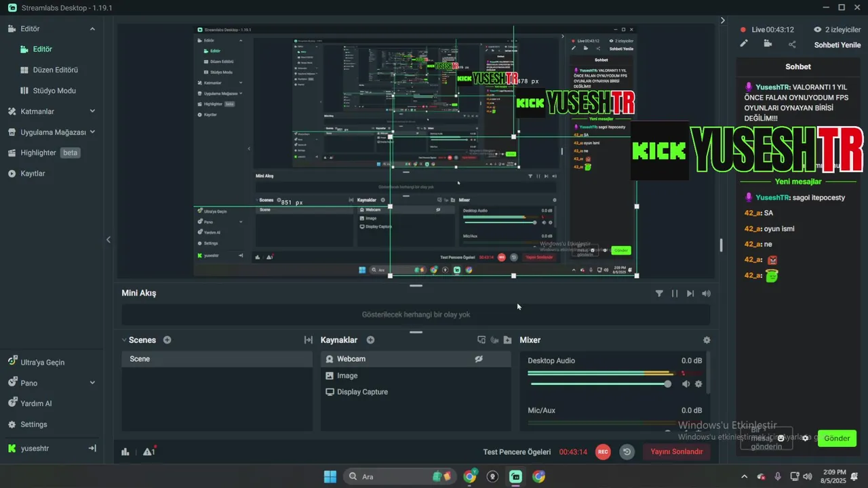This screenshot has width=868, height=488.
Task: Expand the Uygulama Mağazası section
Action: coord(92,132)
